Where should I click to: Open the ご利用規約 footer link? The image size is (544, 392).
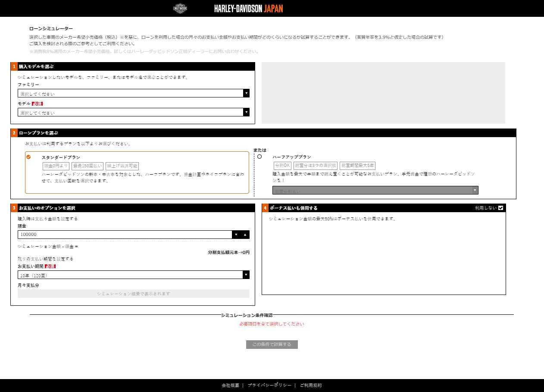311,386
